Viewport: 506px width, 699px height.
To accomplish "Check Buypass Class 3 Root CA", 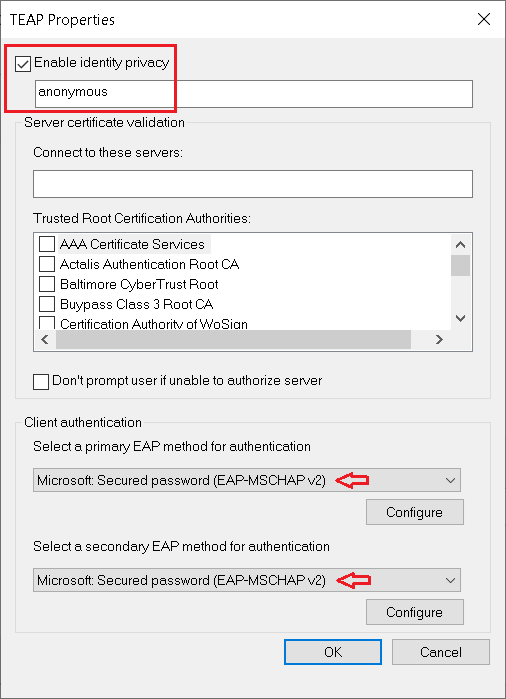I will click(x=47, y=304).
